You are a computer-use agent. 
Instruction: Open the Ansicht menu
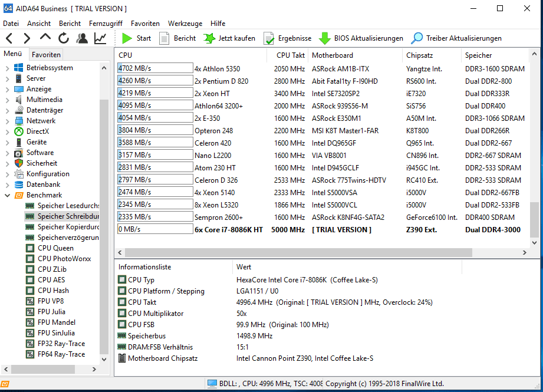(39, 24)
